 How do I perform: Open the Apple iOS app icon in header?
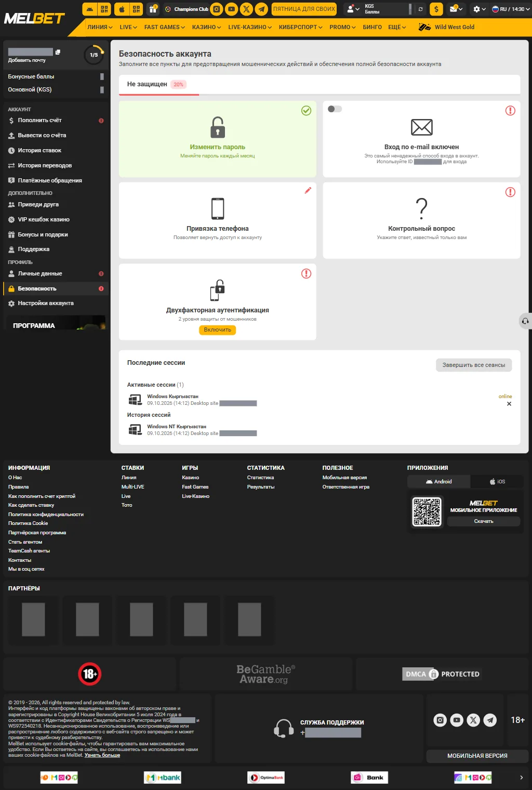point(122,9)
